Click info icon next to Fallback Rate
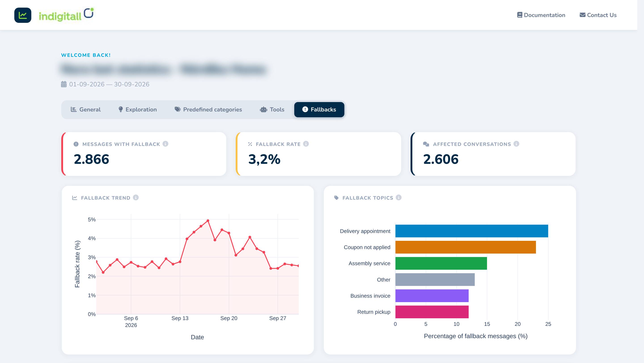This screenshot has height=363, width=644. [x=306, y=144]
